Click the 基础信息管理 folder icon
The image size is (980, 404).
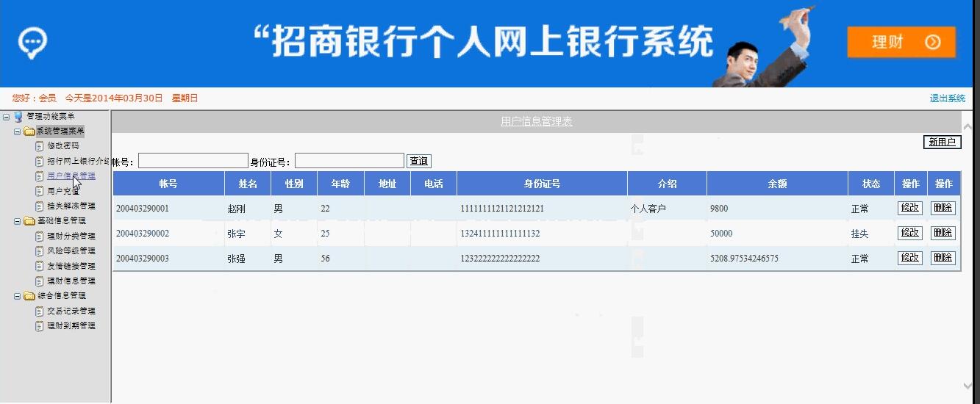[x=29, y=220]
